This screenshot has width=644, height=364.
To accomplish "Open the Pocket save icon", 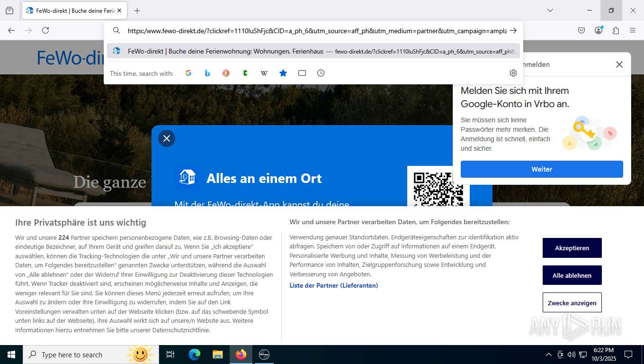I will [x=581, y=30].
